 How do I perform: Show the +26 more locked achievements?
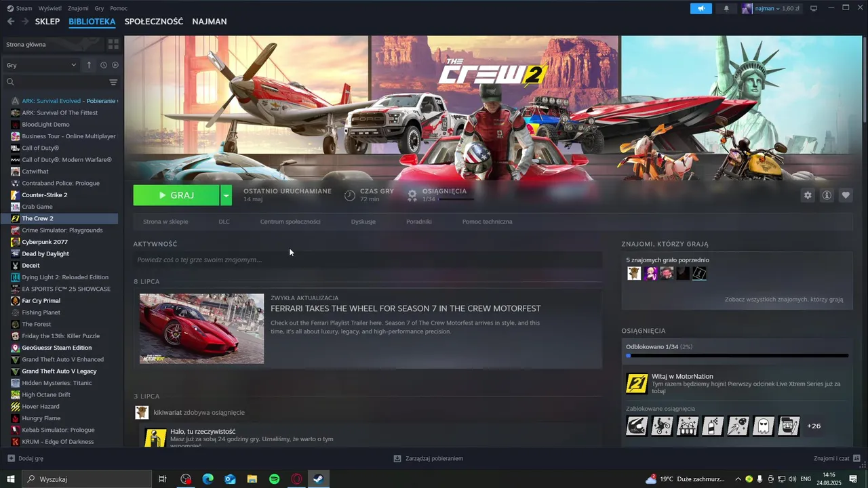tap(814, 426)
